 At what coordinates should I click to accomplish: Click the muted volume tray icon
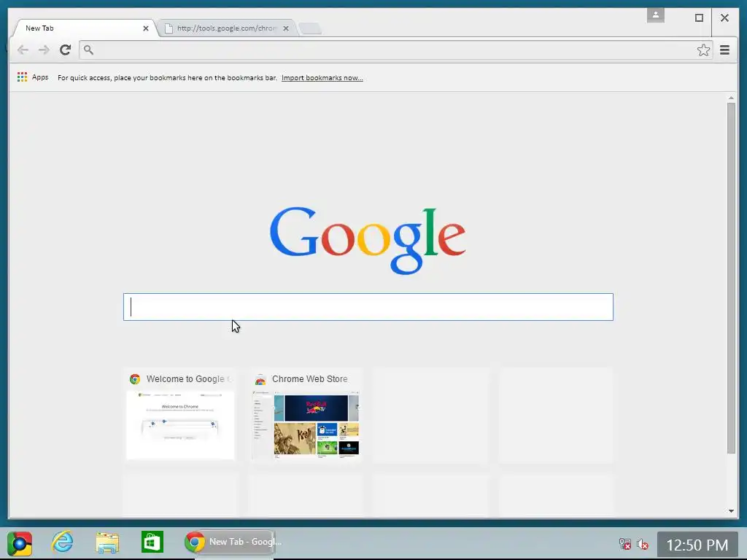coord(642,544)
